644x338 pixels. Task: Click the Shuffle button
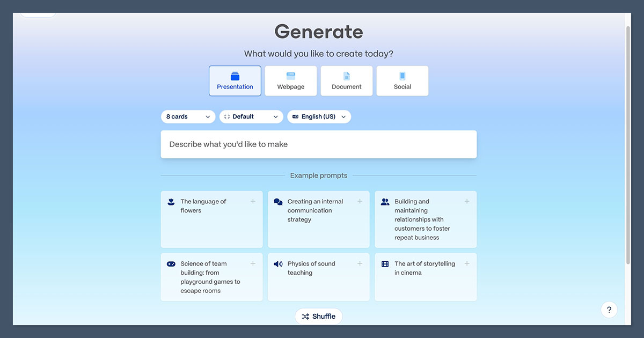tap(319, 316)
